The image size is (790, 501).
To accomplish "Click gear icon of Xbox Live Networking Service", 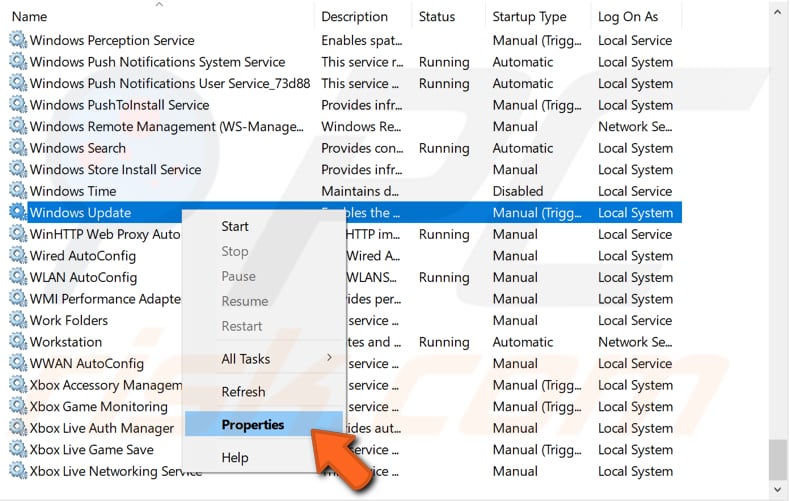I will click(x=18, y=471).
